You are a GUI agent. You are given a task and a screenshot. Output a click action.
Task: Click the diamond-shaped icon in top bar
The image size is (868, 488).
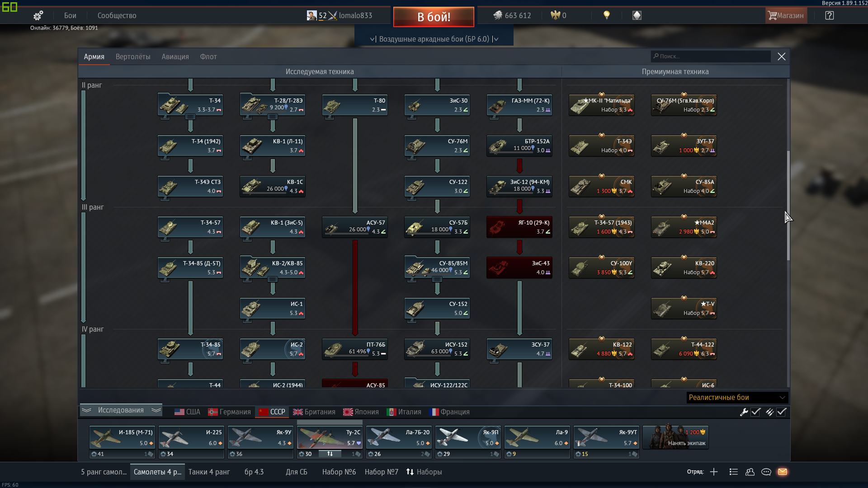tap(637, 15)
